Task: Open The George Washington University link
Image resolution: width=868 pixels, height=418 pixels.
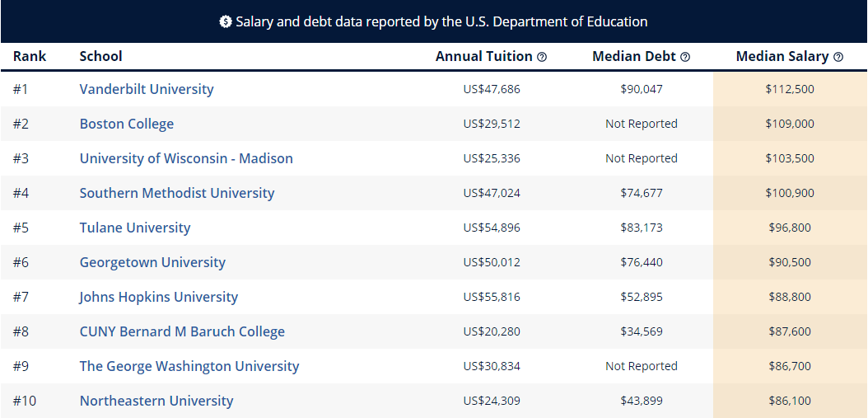Action: point(189,366)
